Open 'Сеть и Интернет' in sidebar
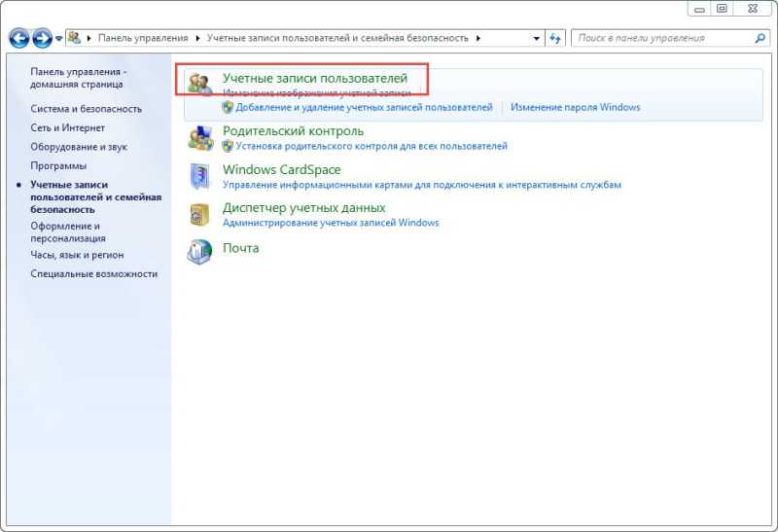 pos(67,128)
